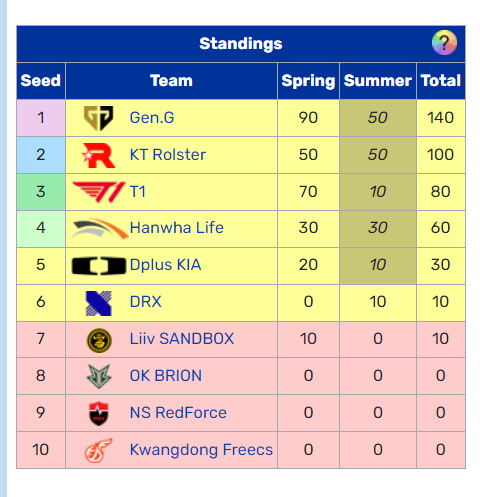Screen dimensions: 480x497
Task: Select the seed 1 purple cell
Action: (x=41, y=118)
